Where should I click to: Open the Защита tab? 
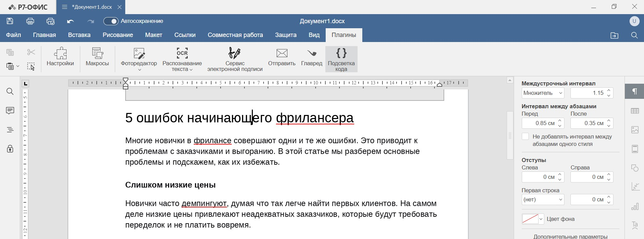pyautogui.click(x=286, y=35)
